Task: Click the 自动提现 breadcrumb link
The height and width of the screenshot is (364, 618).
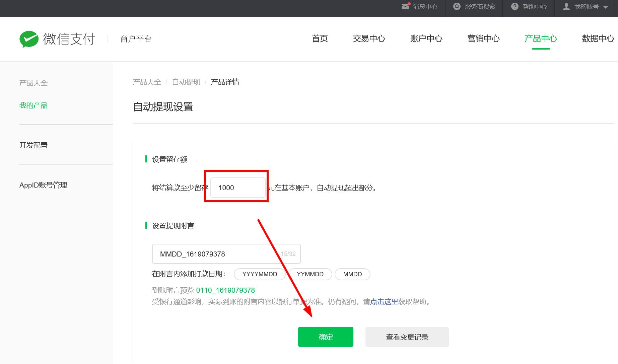Action: [186, 82]
